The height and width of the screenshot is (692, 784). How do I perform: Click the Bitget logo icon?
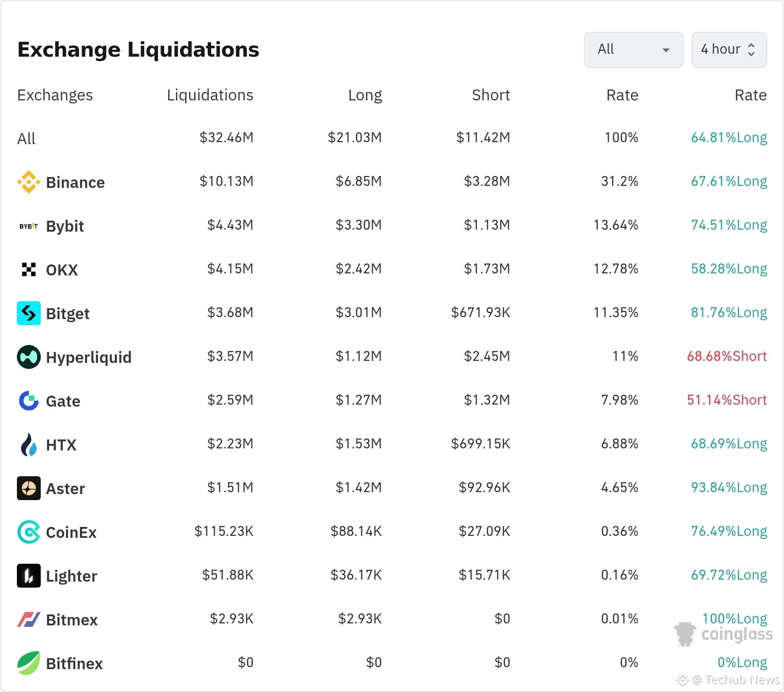pos(29,313)
